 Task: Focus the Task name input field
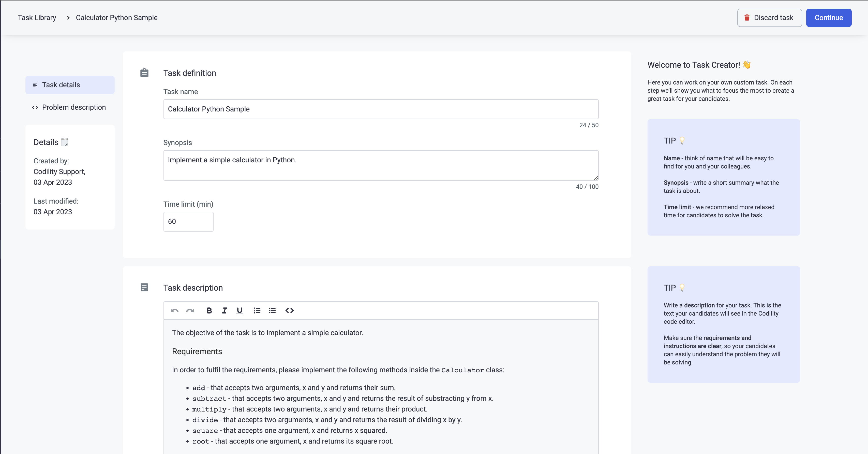coord(381,109)
